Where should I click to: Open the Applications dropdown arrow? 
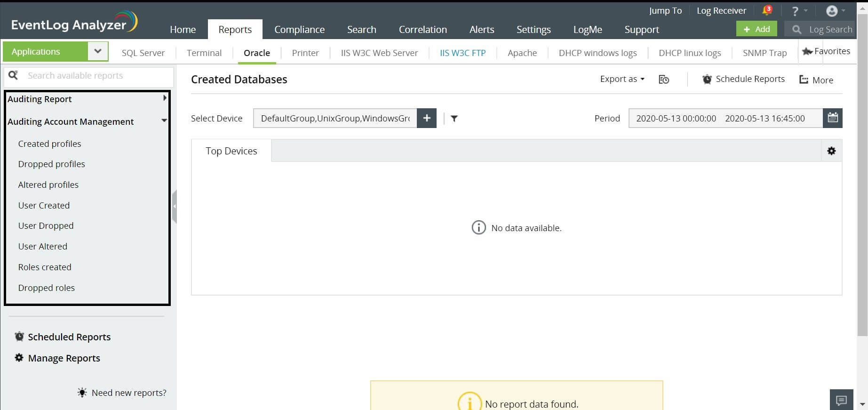[x=98, y=51]
